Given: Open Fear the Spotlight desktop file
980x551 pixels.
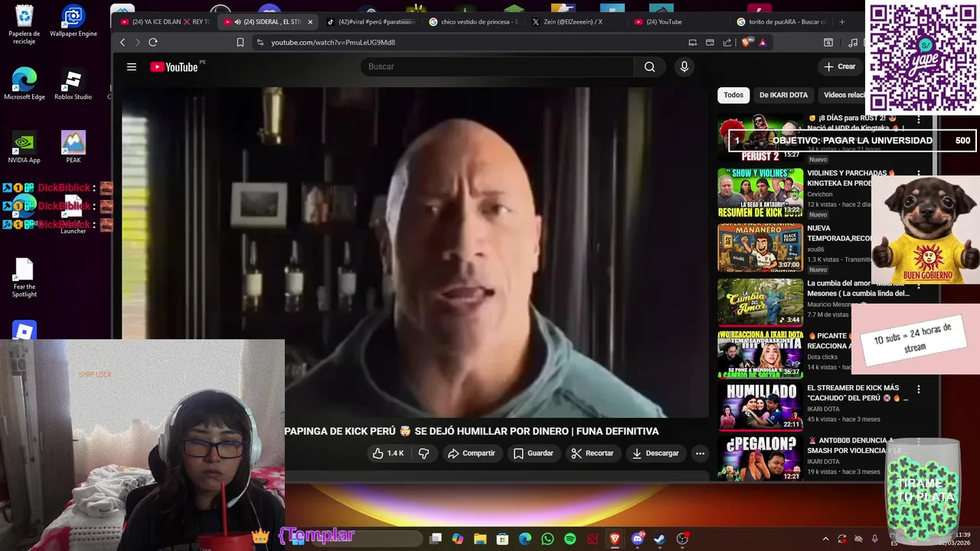Looking at the screenshot, I should (x=24, y=278).
